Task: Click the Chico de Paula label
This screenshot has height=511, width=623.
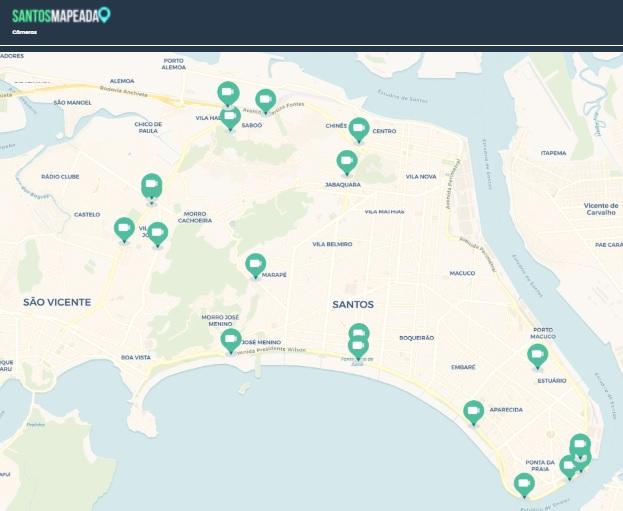Action: click(x=148, y=127)
